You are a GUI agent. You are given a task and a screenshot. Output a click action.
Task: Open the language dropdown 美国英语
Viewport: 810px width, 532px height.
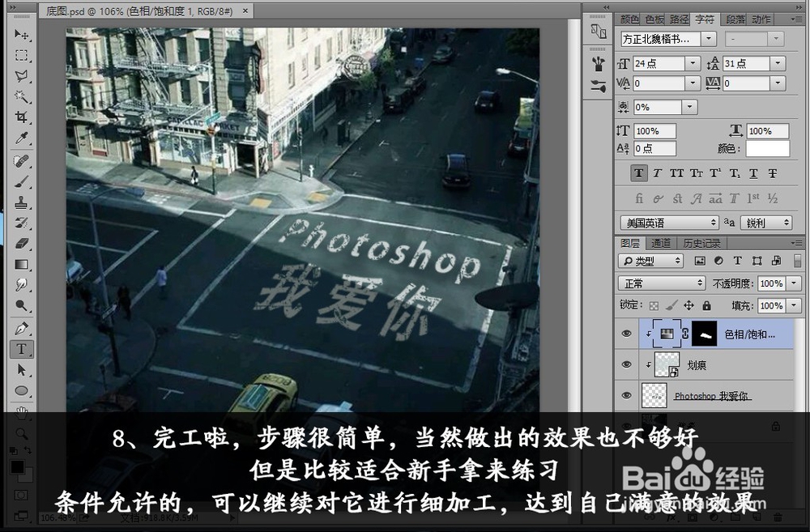click(670, 223)
